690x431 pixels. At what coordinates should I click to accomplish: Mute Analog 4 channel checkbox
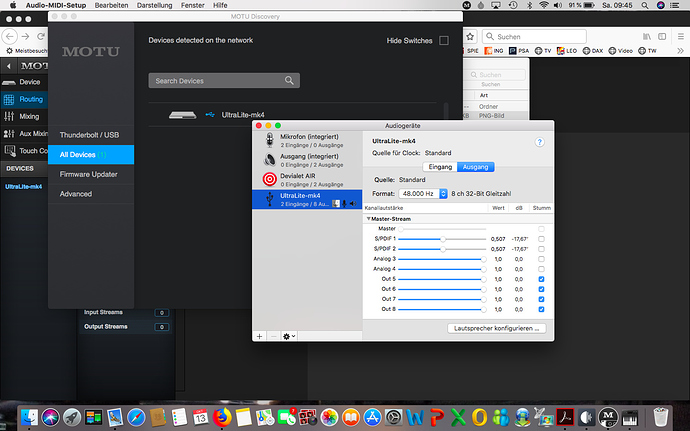pos(541,269)
